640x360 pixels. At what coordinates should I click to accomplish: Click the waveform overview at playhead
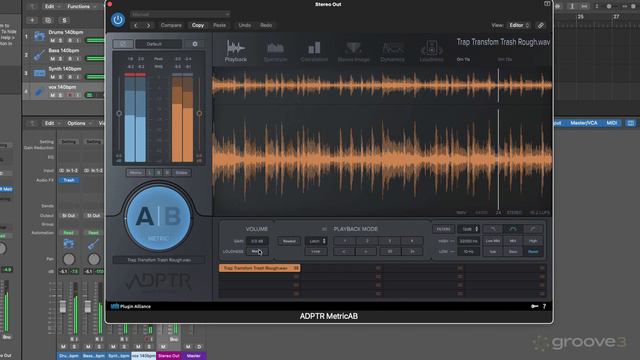pos(498,85)
